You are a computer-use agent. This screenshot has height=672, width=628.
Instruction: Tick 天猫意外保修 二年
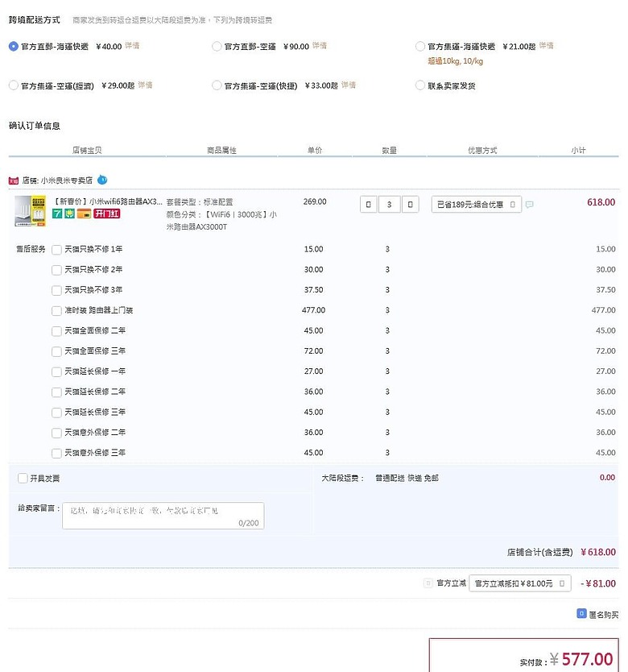[x=56, y=433]
